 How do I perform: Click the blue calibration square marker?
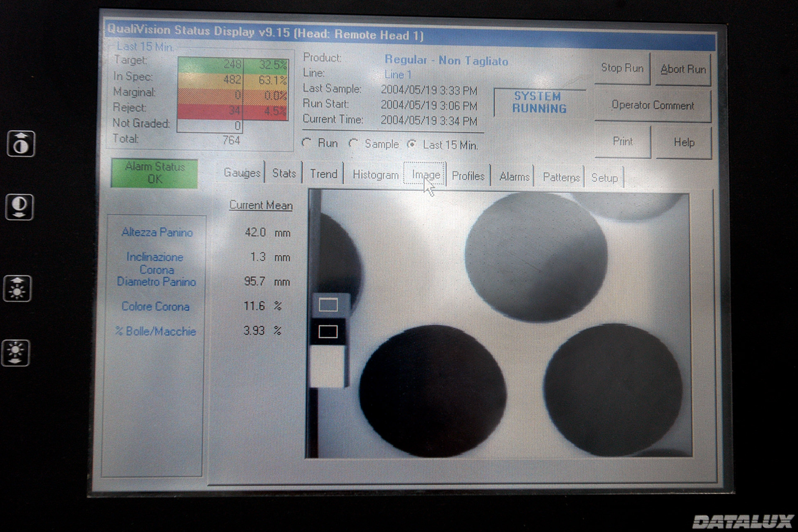click(x=328, y=305)
